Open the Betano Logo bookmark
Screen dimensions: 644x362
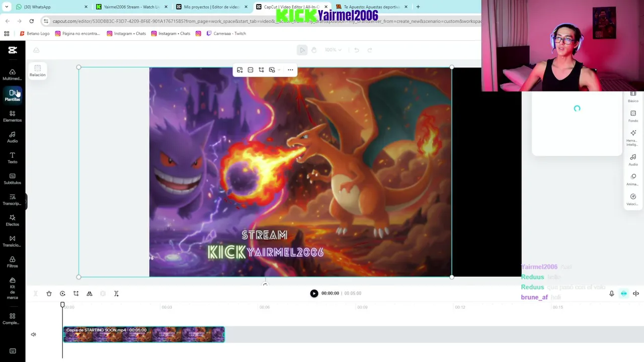pos(35,34)
